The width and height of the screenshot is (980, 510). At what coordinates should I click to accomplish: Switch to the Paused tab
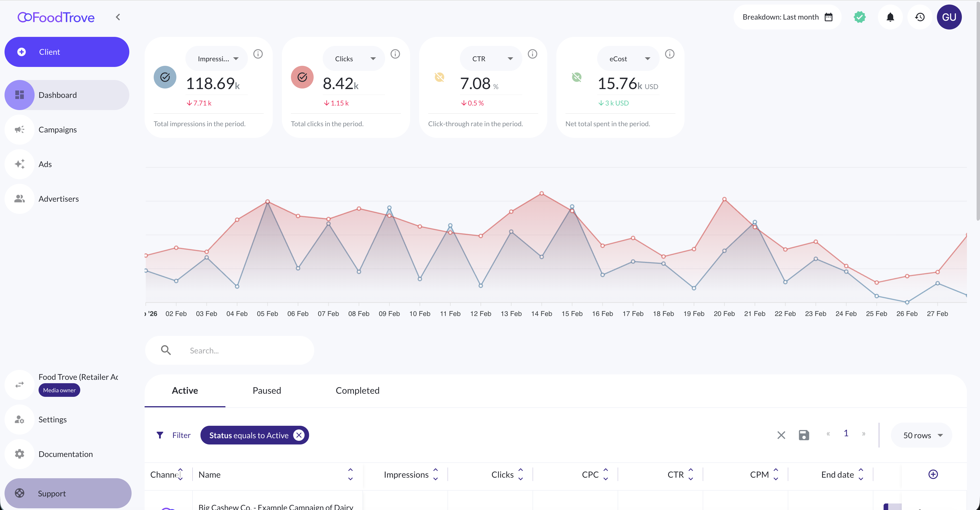tap(267, 391)
